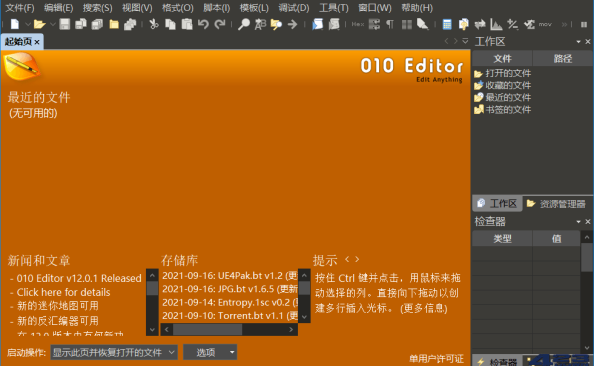
Task: Toggle the two-column view icon
Action: pyautogui.click(x=406, y=25)
